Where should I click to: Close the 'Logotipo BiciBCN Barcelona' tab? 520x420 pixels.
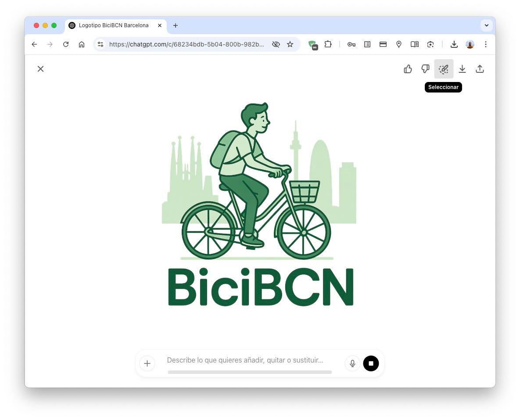pos(160,25)
